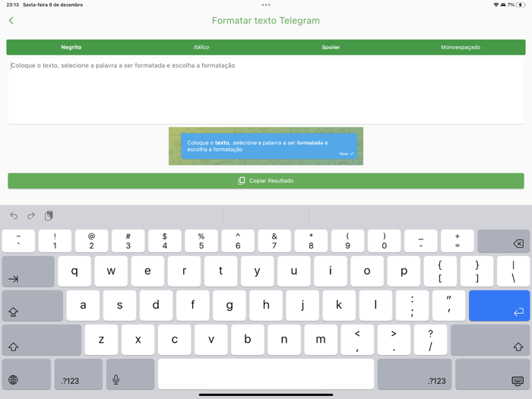This screenshot has height=399, width=532.
Task: Tap the 0 key
Action: (385, 241)
